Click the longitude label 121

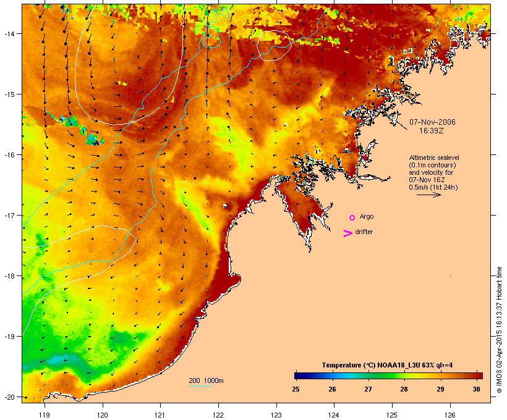click(160, 415)
